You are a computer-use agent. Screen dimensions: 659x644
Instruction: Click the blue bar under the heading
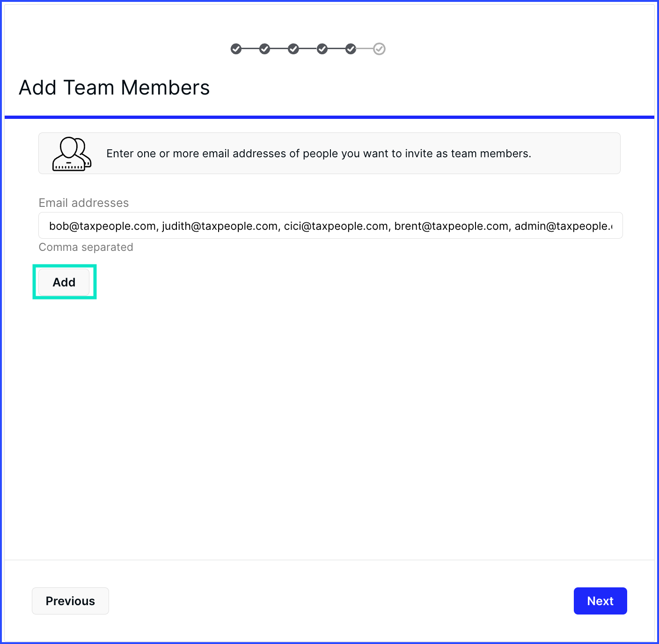click(x=329, y=117)
